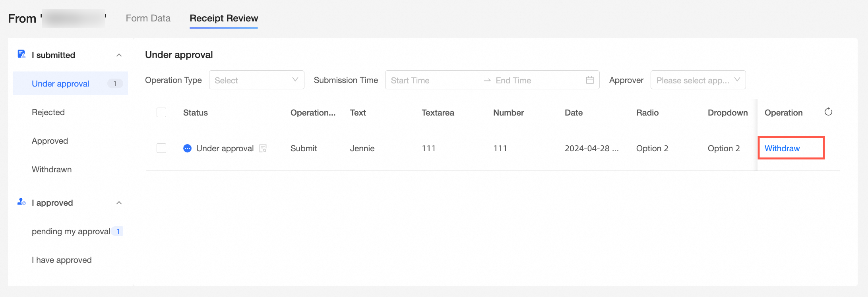Open the Operation Type Select dropdown
The height and width of the screenshot is (297, 868).
click(x=257, y=80)
